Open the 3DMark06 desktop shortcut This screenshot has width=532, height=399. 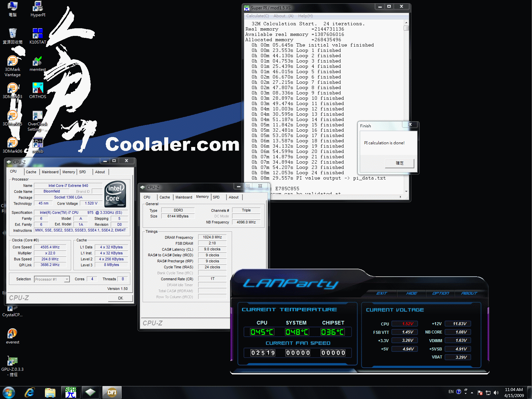pyautogui.click(x=13, y=145)
